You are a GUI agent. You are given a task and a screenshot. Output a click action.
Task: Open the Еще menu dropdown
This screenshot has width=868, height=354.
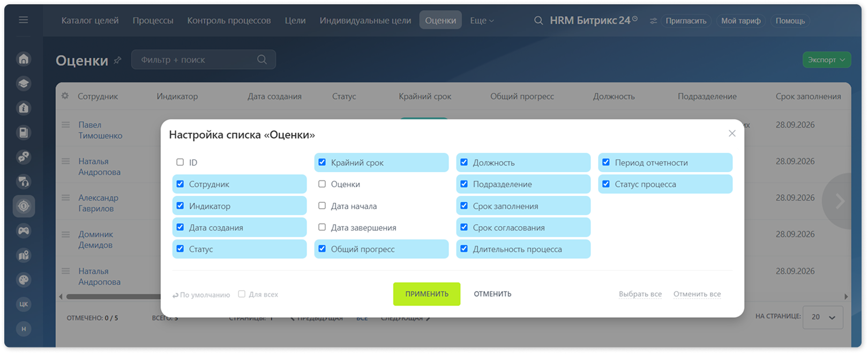(x=482, y=20)
